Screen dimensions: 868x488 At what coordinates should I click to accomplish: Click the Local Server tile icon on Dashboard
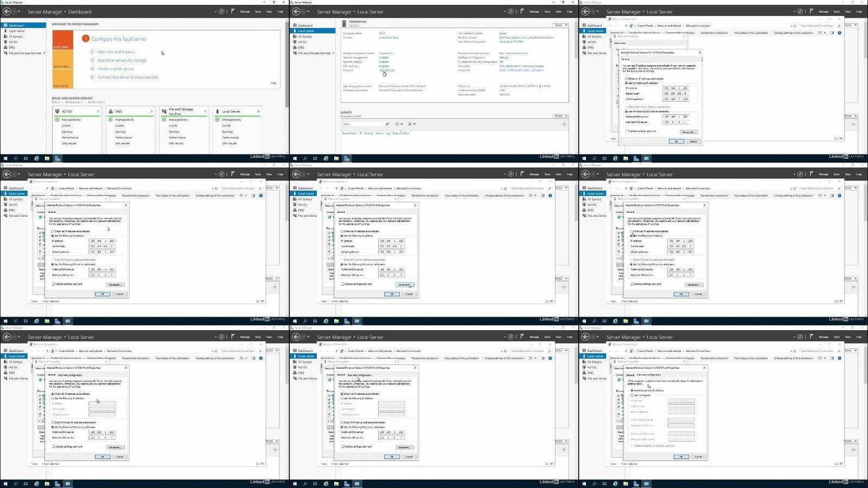pyautogui.click(x=218, y=111)
